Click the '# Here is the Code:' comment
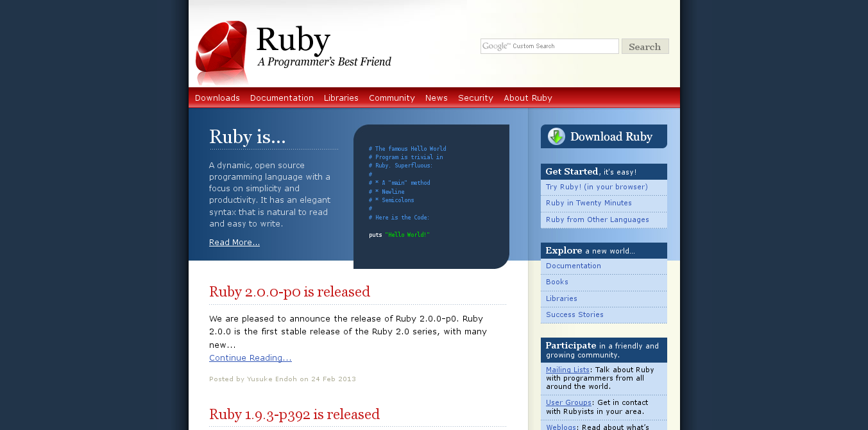Screen dimensions: 868x430 pyautogui.click(x=399, y=218)
